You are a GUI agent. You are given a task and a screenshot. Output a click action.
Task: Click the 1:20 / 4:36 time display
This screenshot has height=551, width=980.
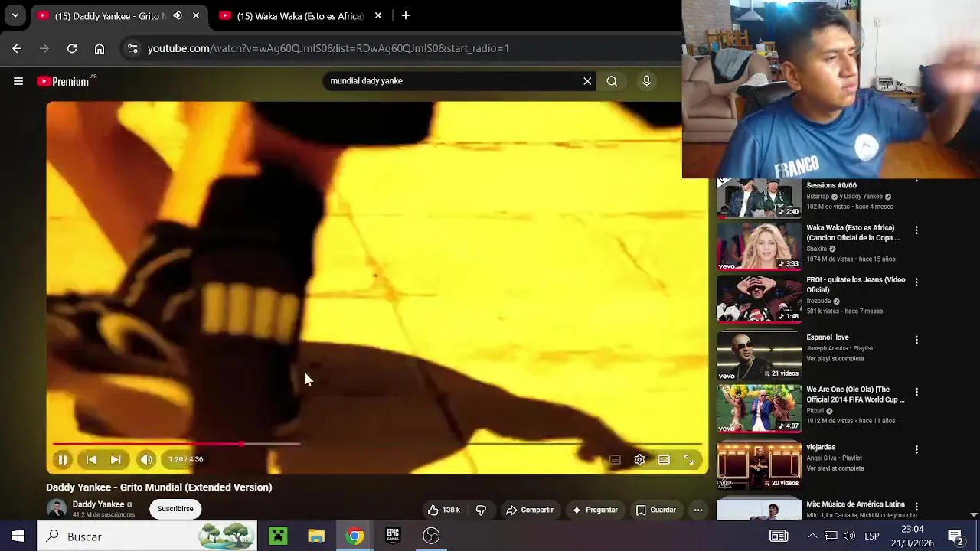pos(186,459)
